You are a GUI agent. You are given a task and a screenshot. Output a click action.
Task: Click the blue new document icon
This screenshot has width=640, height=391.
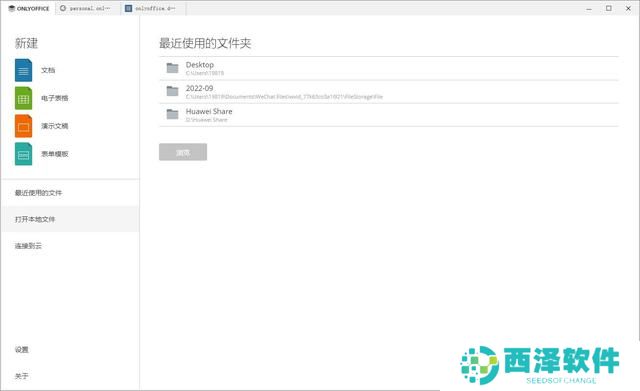[x=23, y=70]
